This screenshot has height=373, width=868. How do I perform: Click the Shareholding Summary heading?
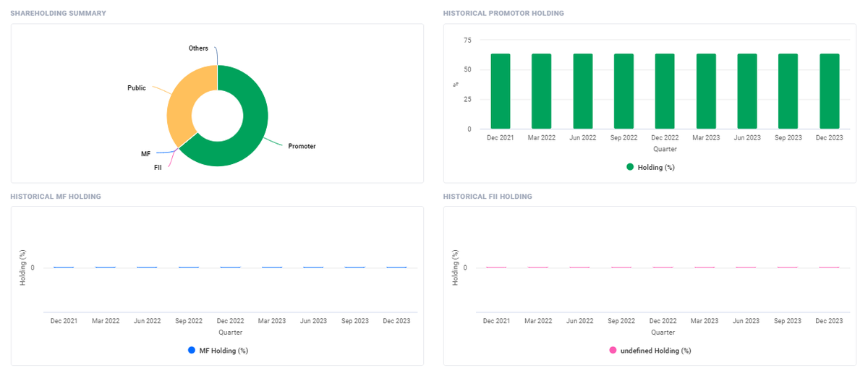click(x=58, y=13)
